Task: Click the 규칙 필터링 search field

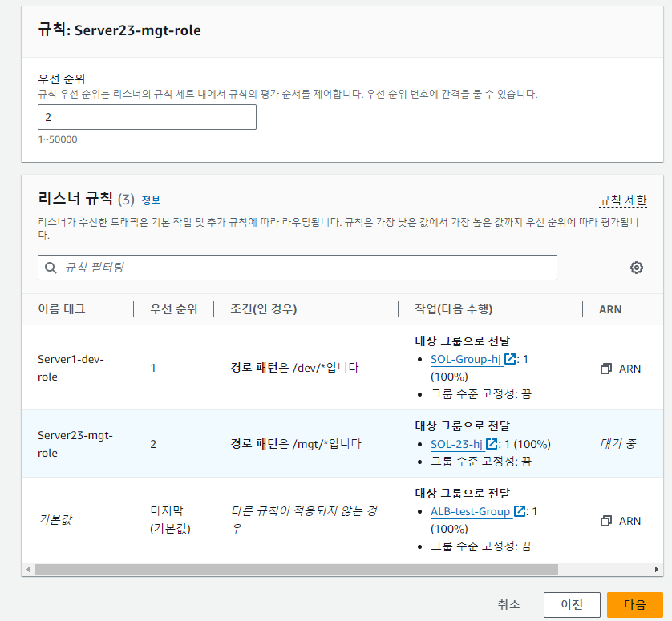Action: [x=298, y=268]
